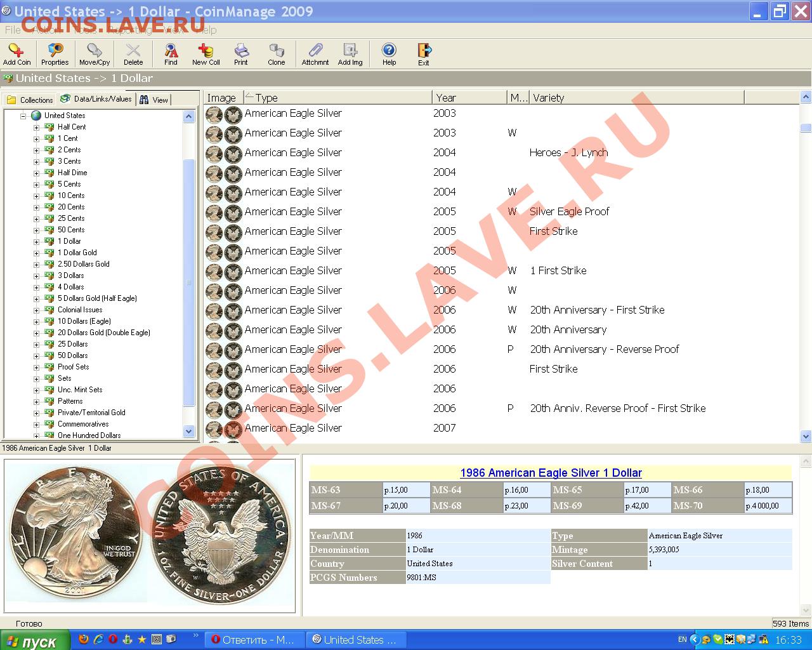Image resolution: width=812 pixels, height=650 pixels.
Task: Expand the 50 Dollars tree node
Action: [x=36, y=355]
